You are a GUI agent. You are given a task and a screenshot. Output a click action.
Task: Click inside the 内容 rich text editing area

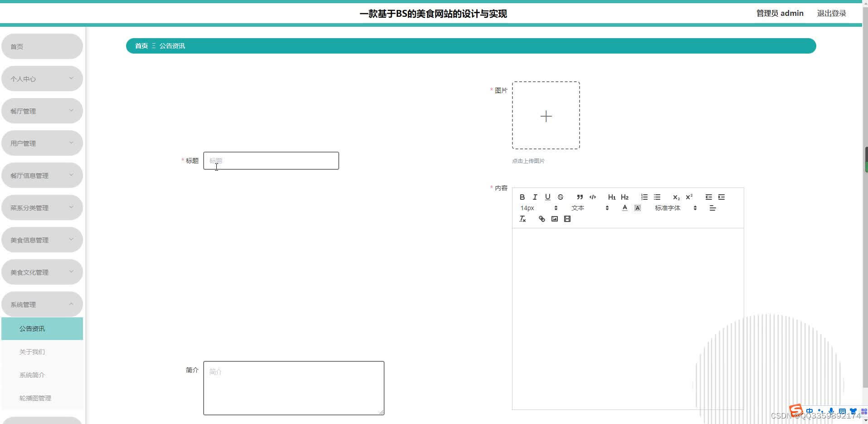[628, 319]
